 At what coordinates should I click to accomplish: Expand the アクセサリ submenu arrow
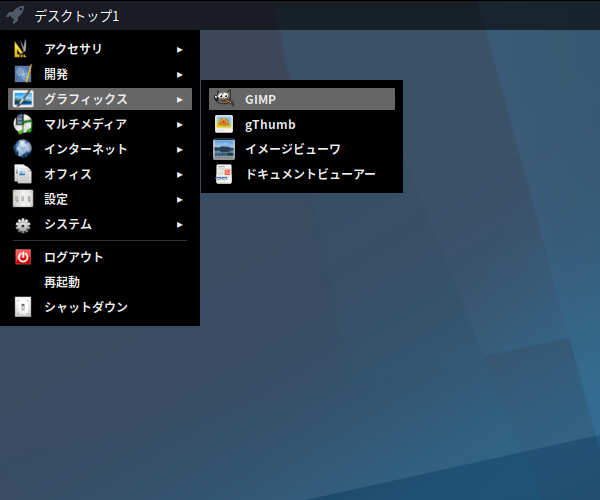179,50
